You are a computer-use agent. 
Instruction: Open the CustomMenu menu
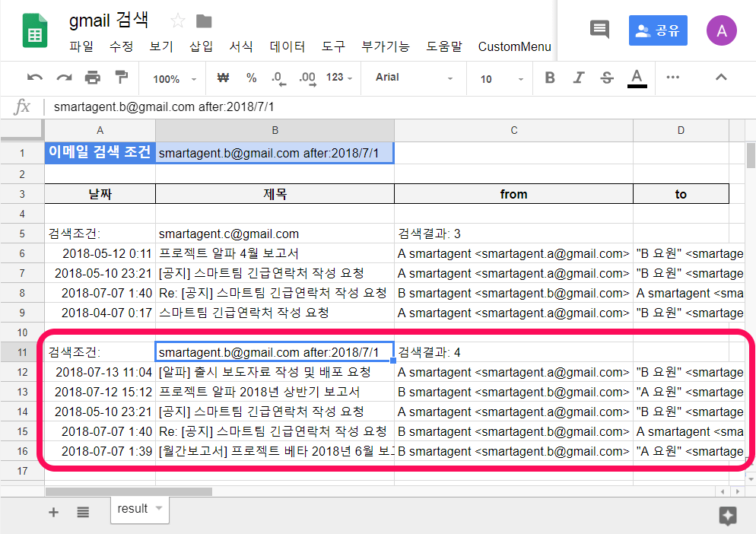point(514,46)
